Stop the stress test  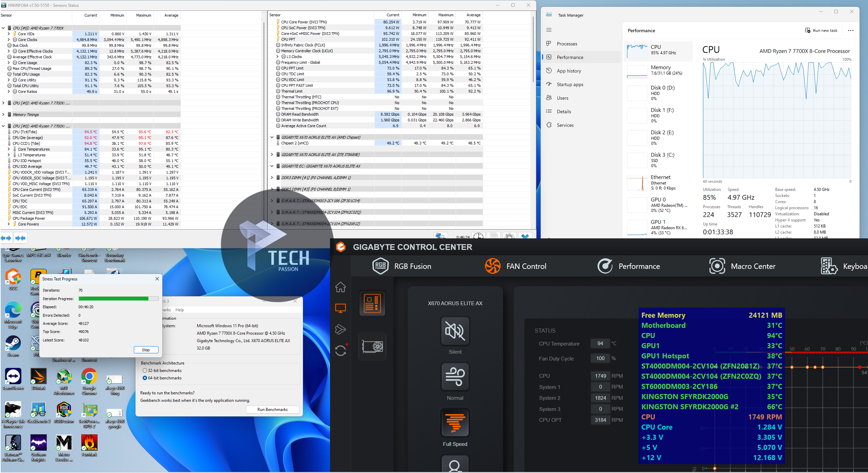point(146,350)
